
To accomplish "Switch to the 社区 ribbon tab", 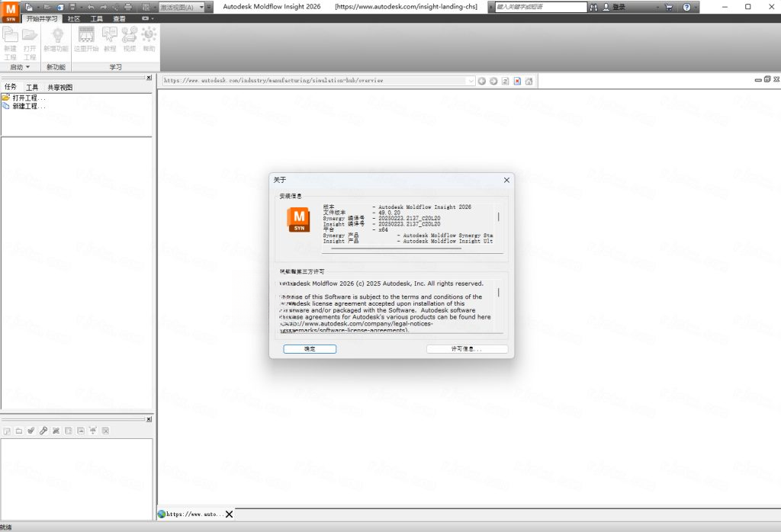I will point(74,18).
